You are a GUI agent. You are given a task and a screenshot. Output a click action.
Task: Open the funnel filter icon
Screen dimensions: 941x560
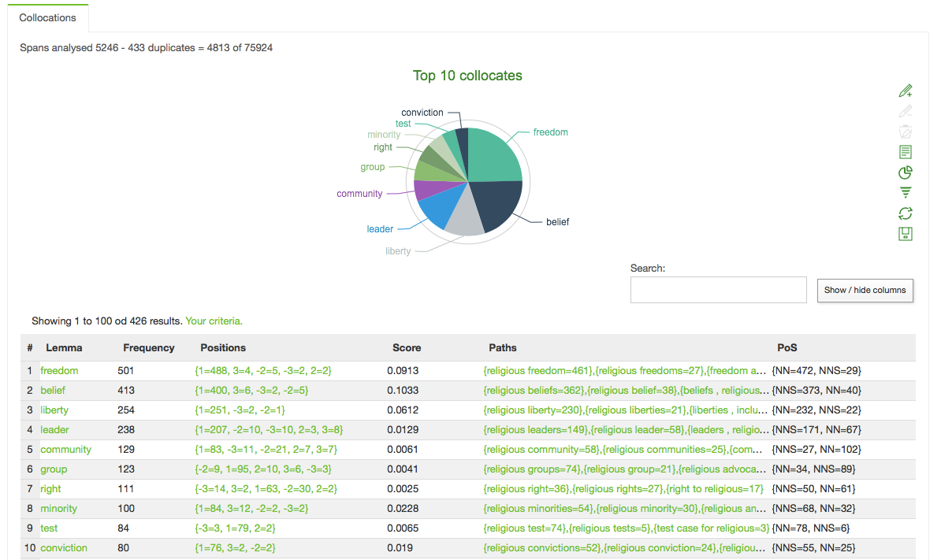point(906,193)
